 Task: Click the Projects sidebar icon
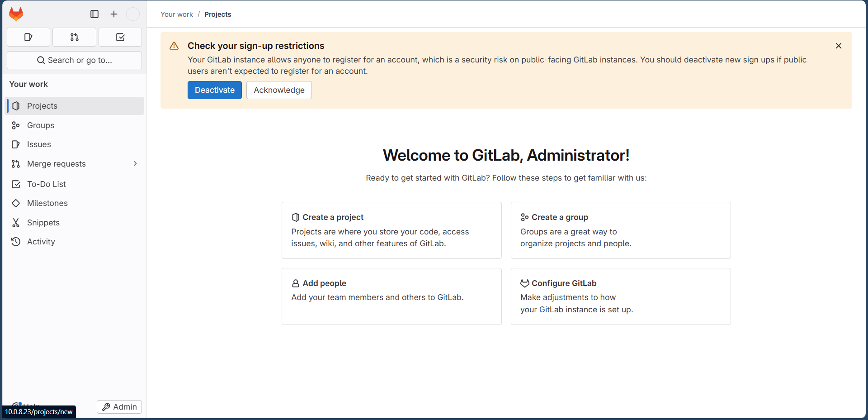click(16, 106)
